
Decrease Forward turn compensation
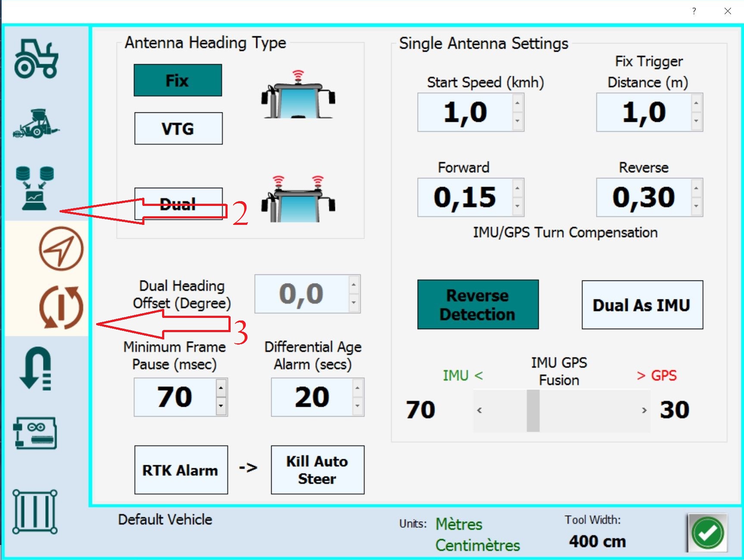517,206
